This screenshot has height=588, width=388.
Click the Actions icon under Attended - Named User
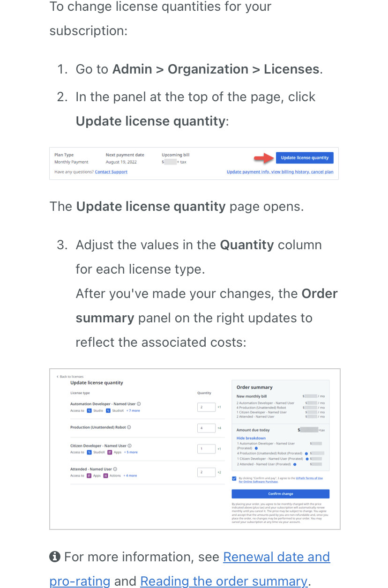tap(106, 476)
